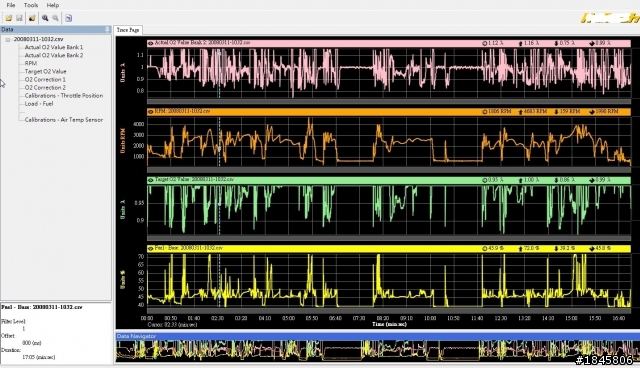Select Actual O2 Value Bank 2 in tree
The image size is (640, 368).
click(53, 55)
